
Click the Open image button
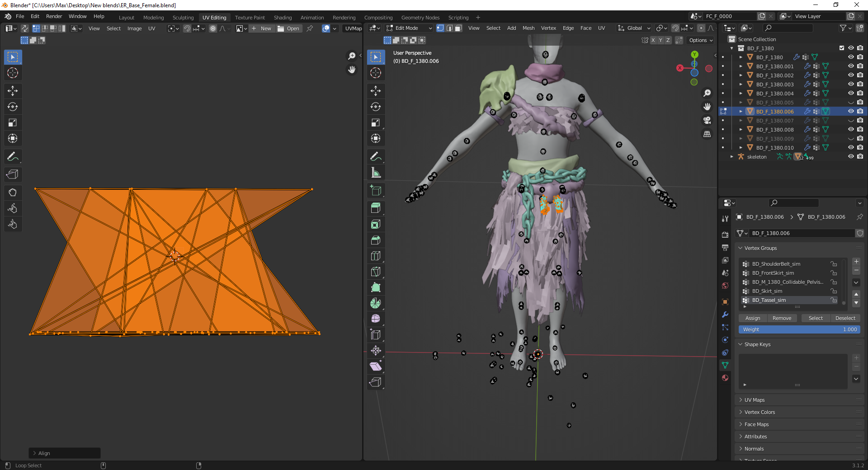[x=288, y=28]
